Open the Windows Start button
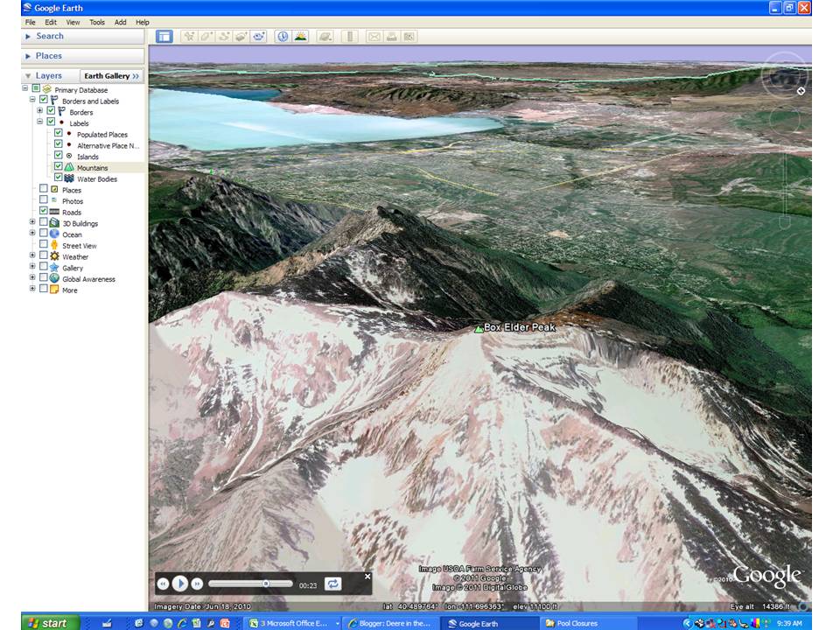 click(51, 622)
